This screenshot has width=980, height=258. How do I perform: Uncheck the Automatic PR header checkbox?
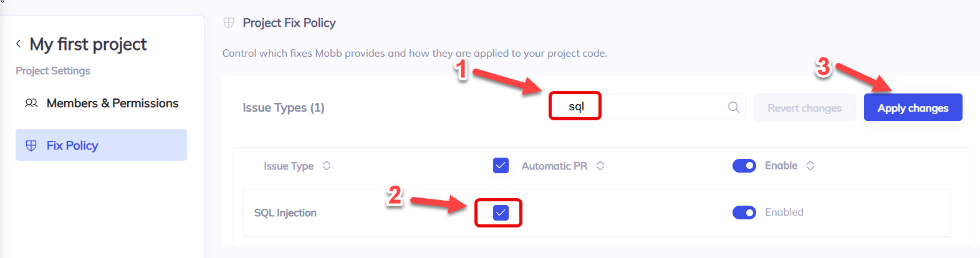pos(501,166)
